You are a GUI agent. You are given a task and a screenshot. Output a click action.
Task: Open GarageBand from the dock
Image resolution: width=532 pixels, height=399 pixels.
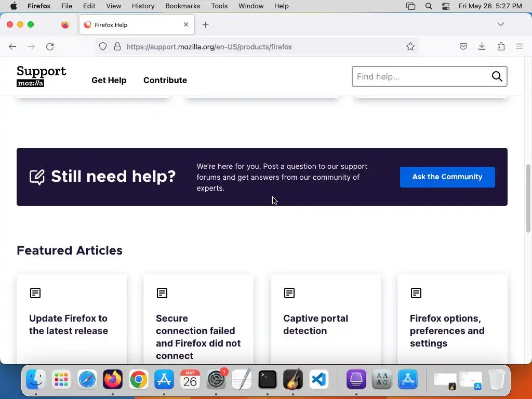293,379
